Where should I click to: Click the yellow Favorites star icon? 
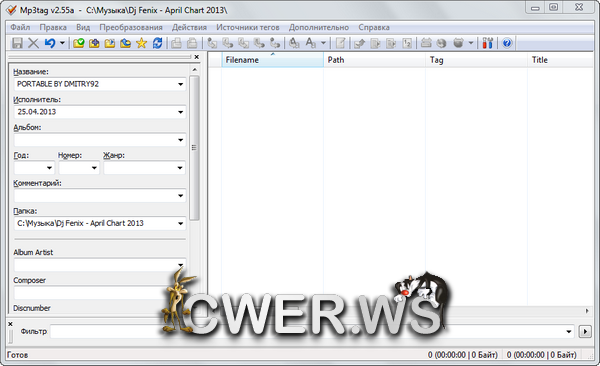point(142,43)
